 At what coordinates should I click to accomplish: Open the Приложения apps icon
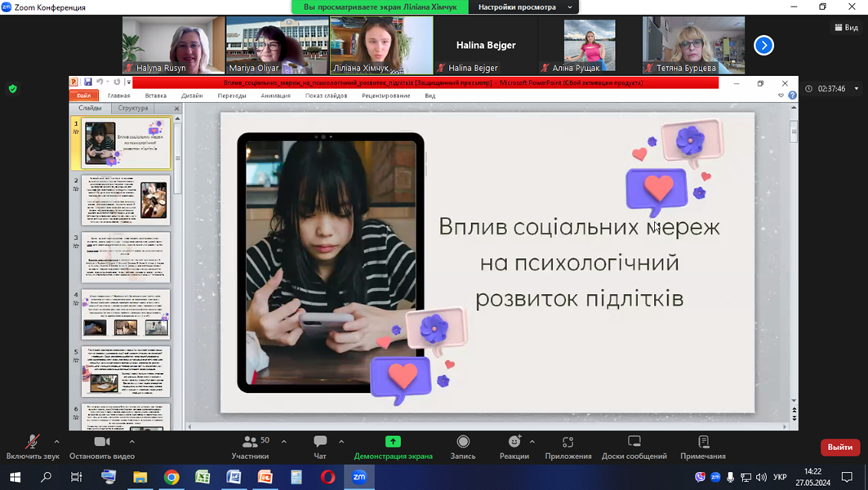(568, 442)
